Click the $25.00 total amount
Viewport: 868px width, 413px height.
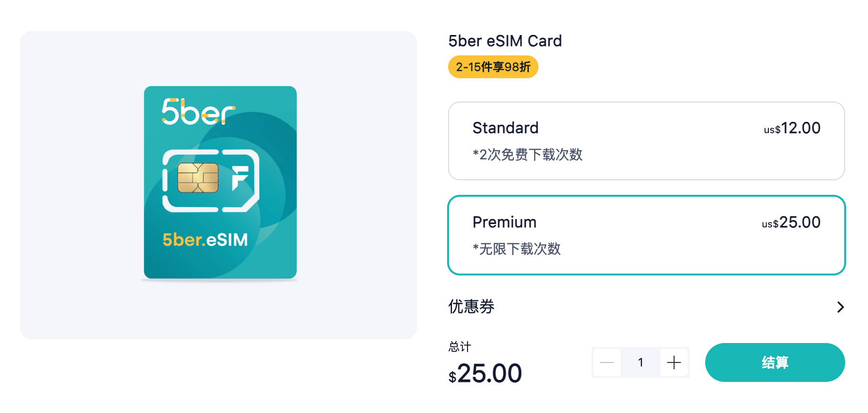(x=485, y=374)
